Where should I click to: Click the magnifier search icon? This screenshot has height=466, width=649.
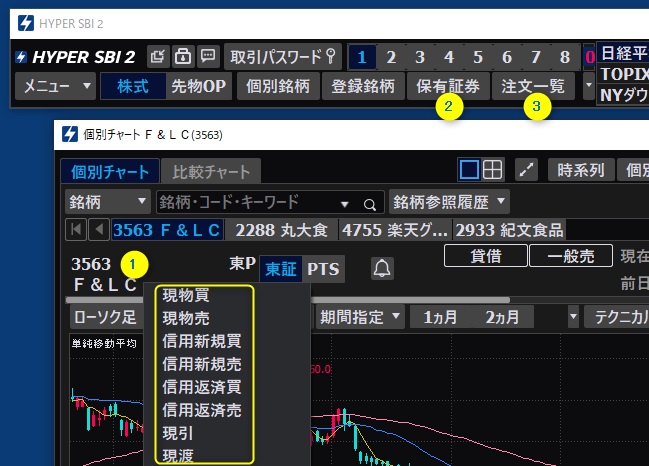(x=370, y=204)
